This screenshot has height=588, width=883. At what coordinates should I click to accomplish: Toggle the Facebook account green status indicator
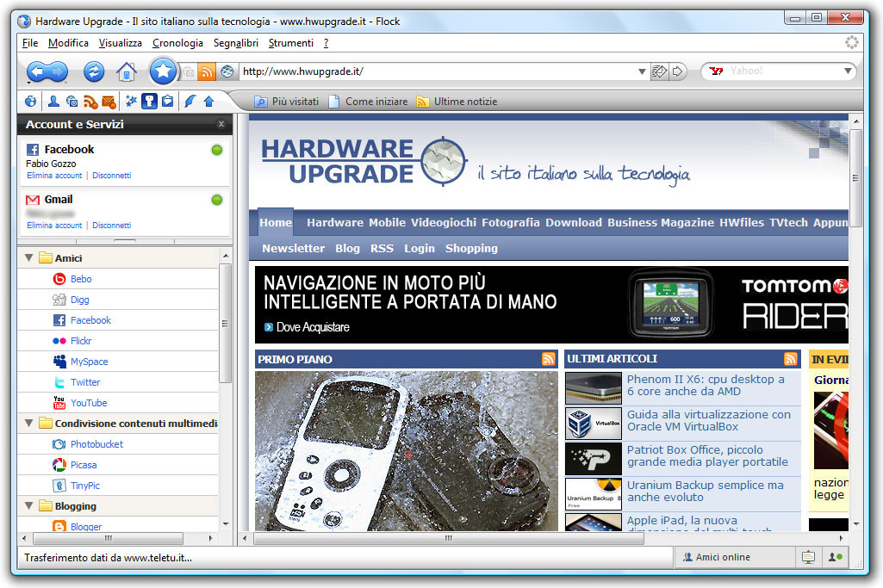(217, 150)
